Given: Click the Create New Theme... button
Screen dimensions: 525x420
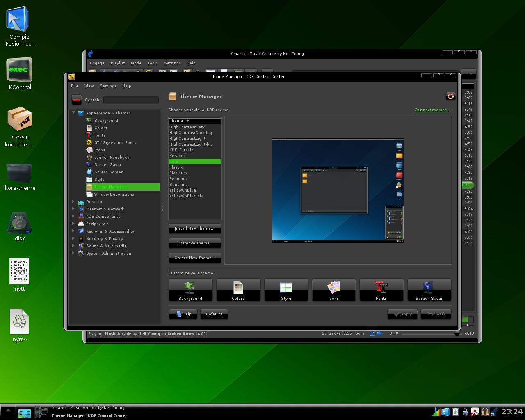Looking at the screenshot, I should tap(195, 258).
